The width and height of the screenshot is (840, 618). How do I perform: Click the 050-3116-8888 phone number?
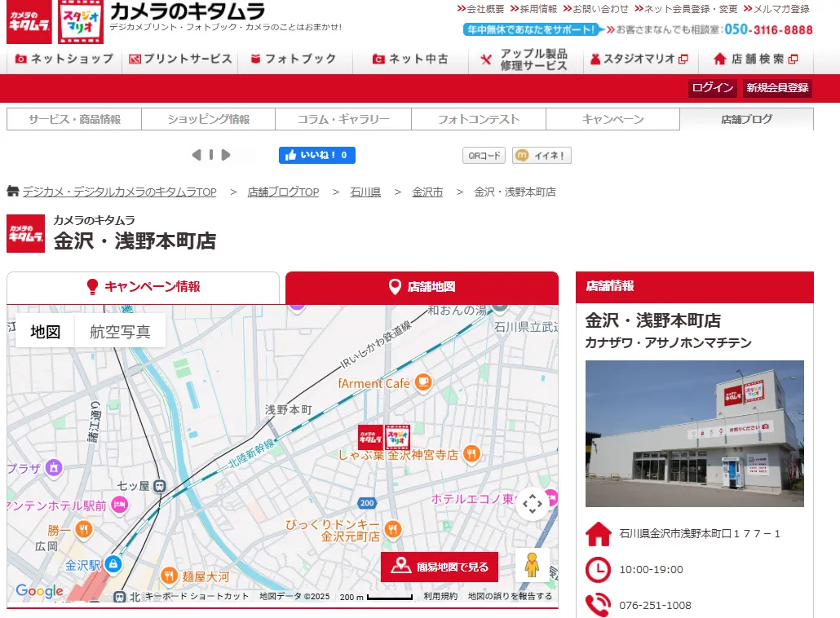tap(768, 29)
